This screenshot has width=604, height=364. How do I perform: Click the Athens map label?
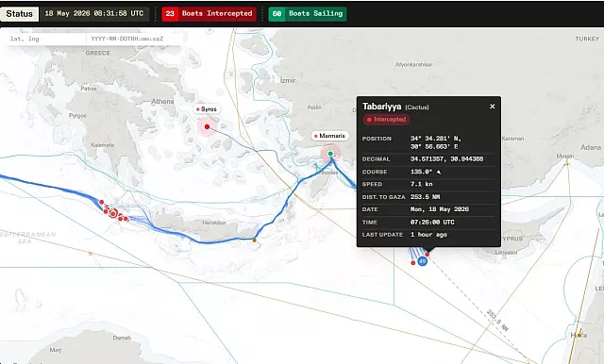pyautogui.click(x=162, y=102)
